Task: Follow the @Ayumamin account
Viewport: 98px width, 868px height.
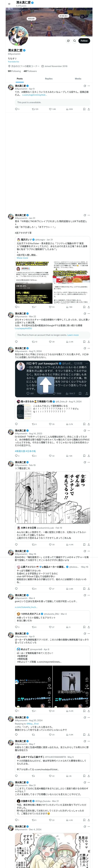Action: (x=84, y=41)
